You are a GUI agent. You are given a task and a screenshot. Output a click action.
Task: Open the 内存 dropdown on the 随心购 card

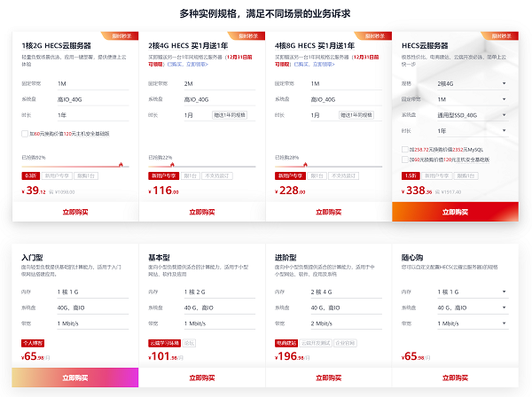(x=473, y=292)
